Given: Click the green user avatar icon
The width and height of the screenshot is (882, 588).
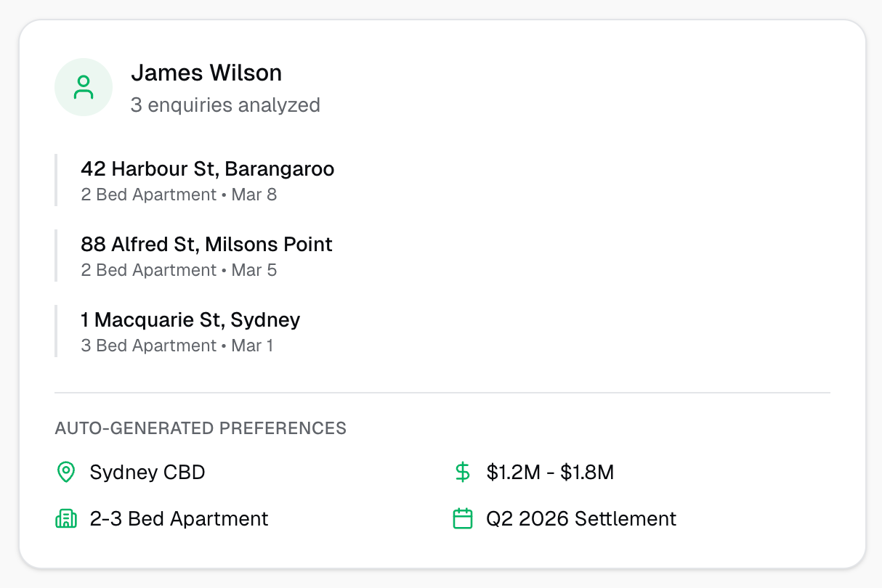Looking at the screenshot, I should (84, 87).
